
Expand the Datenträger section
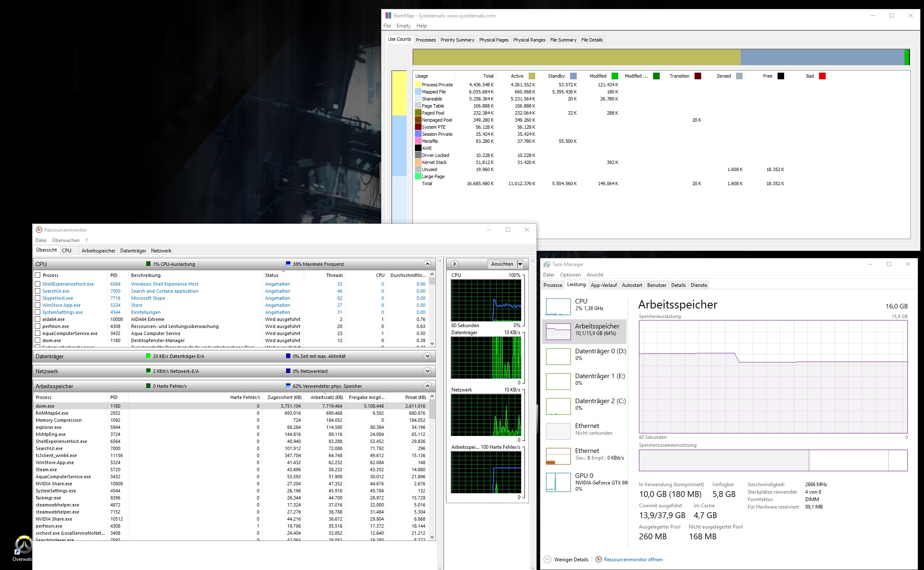(x=427, y=356)
